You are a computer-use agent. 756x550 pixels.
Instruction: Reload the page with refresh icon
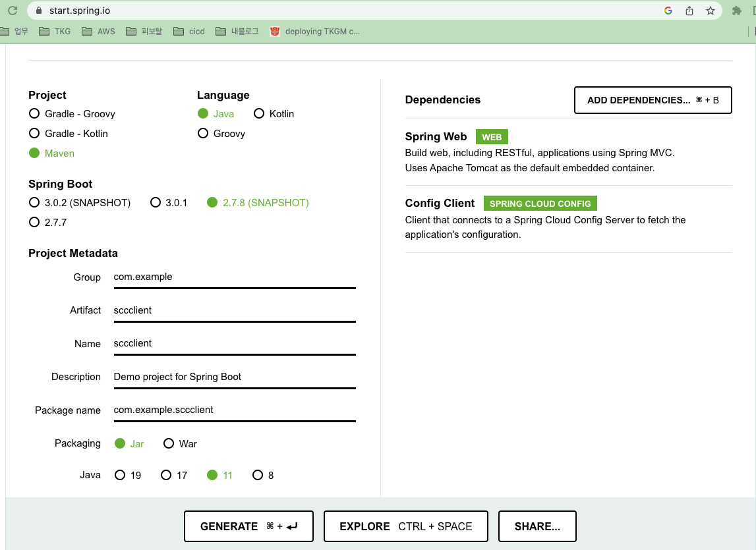coord(13,10)
